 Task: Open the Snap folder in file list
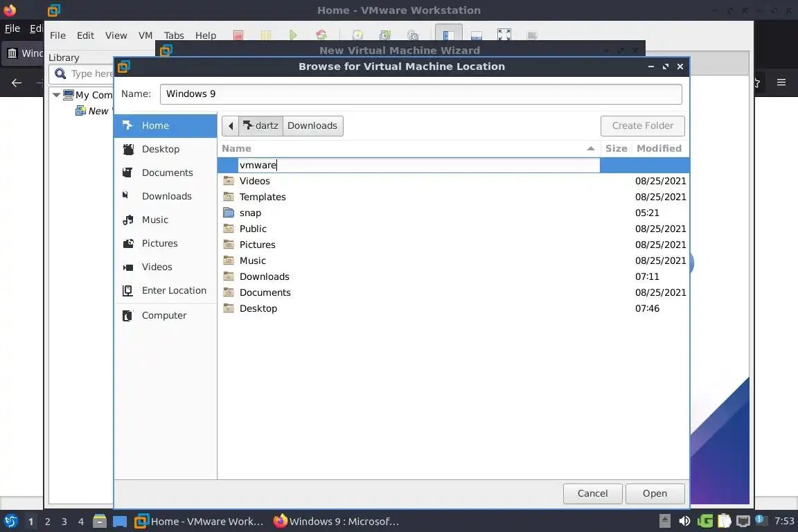[x=454, y=213]
